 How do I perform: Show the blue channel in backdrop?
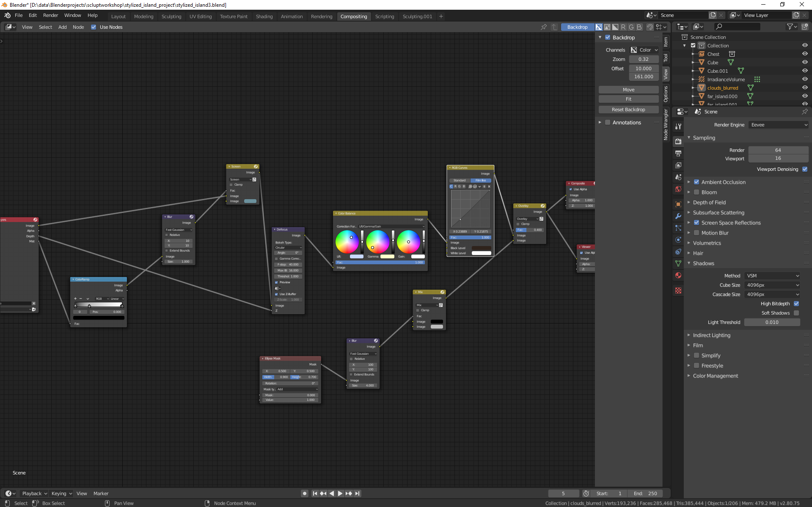coord(639,27)
